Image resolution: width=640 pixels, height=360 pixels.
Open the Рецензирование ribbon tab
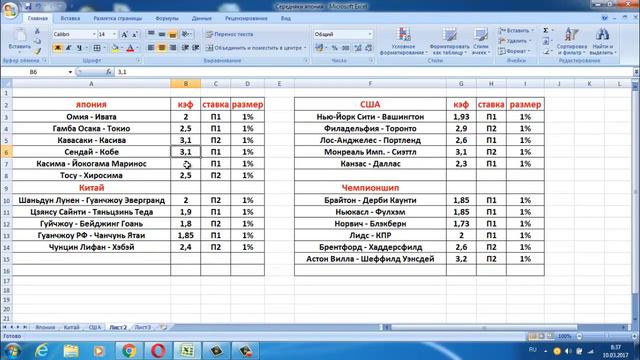[246, 18]
